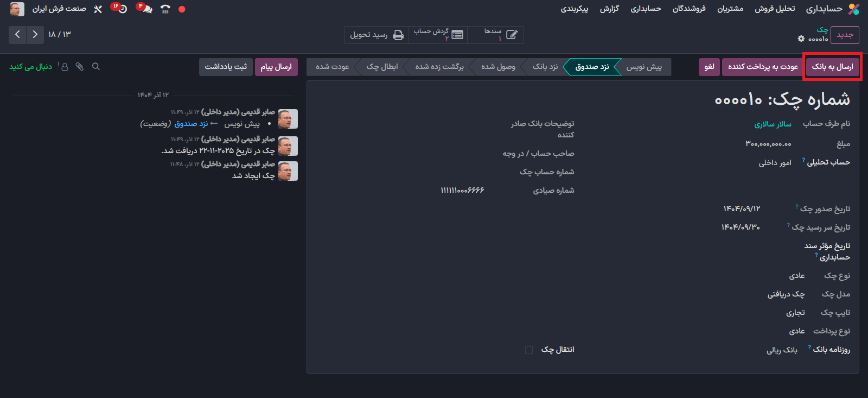This screenshot has height=398, width=868.
Task: Show followers via the person icon
Action: [65, 67]
